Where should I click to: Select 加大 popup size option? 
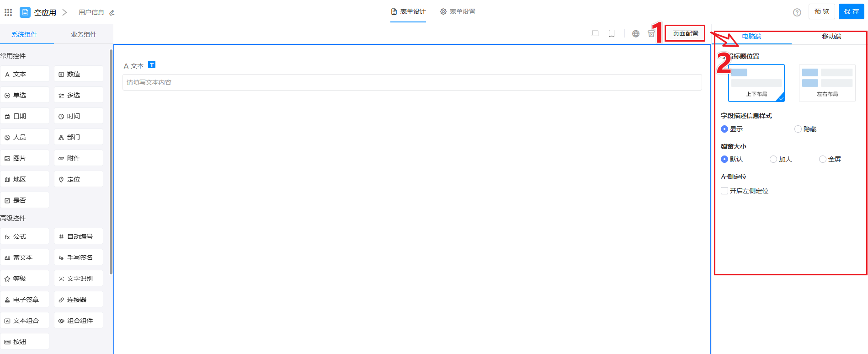click(x=773, y=159)
